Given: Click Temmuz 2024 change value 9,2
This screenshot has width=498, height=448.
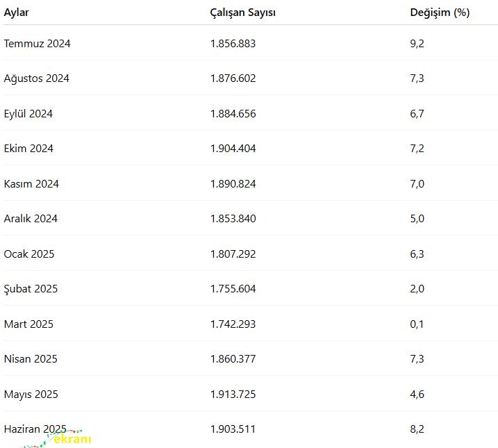Looking at the screenshot, I should pyautogui.click(x=417, y=44).
